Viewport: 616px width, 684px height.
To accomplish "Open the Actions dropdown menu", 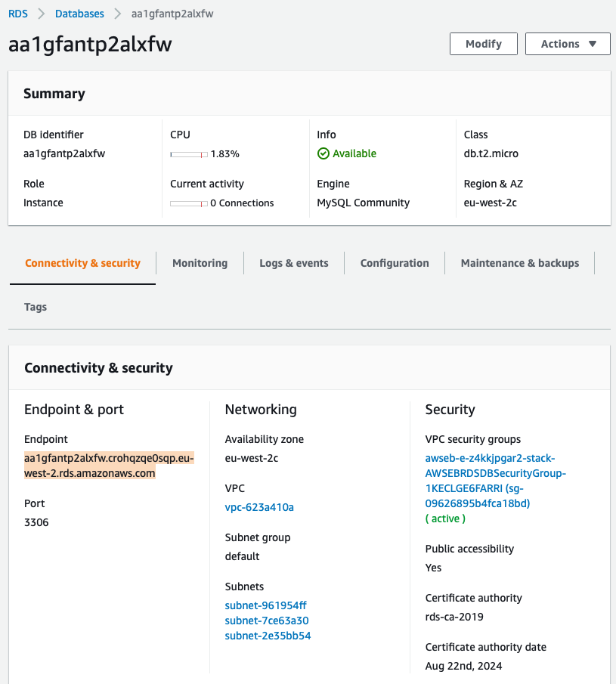I will [x=568, y=44].
